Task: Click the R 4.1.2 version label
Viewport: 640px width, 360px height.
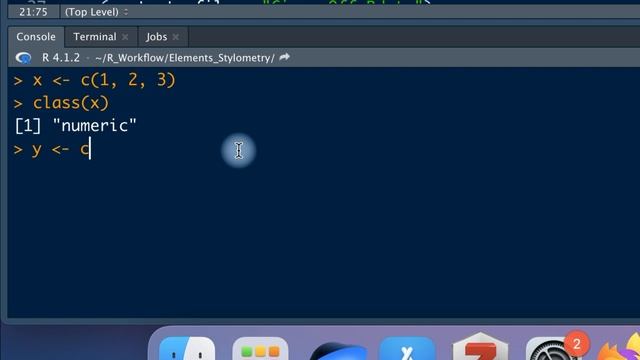Action: tap(61, 58)
